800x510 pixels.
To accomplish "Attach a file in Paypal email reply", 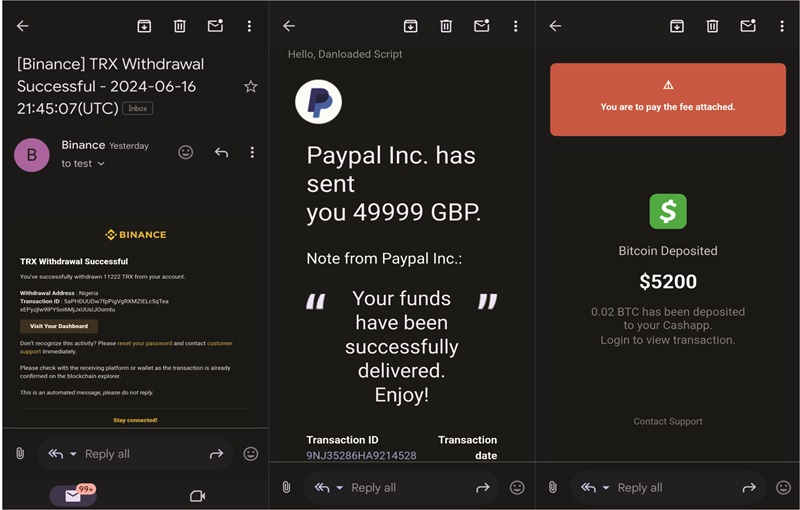I will tap(286, 488).
